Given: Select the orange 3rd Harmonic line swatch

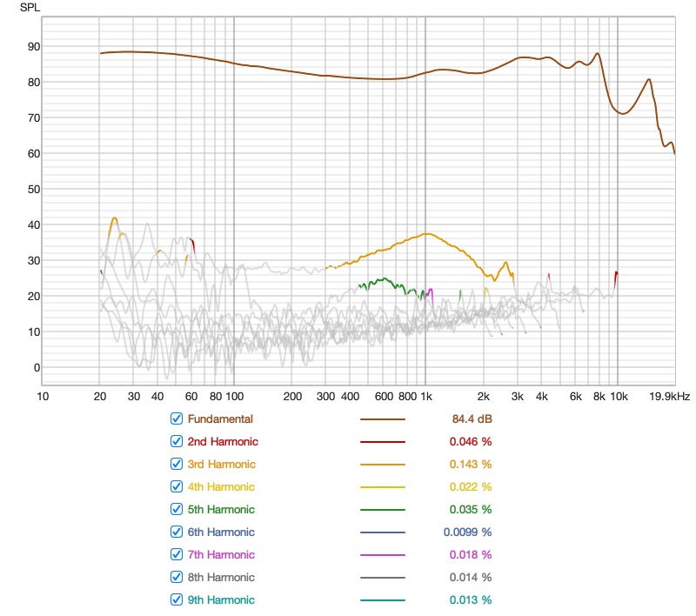Looking at the screenshot, I should point(383,465).
